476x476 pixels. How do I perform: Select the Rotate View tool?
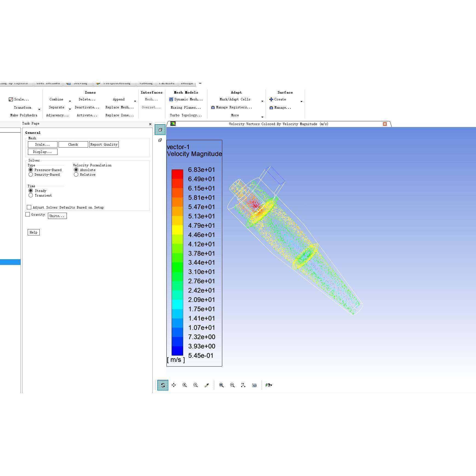click(163, 385)
